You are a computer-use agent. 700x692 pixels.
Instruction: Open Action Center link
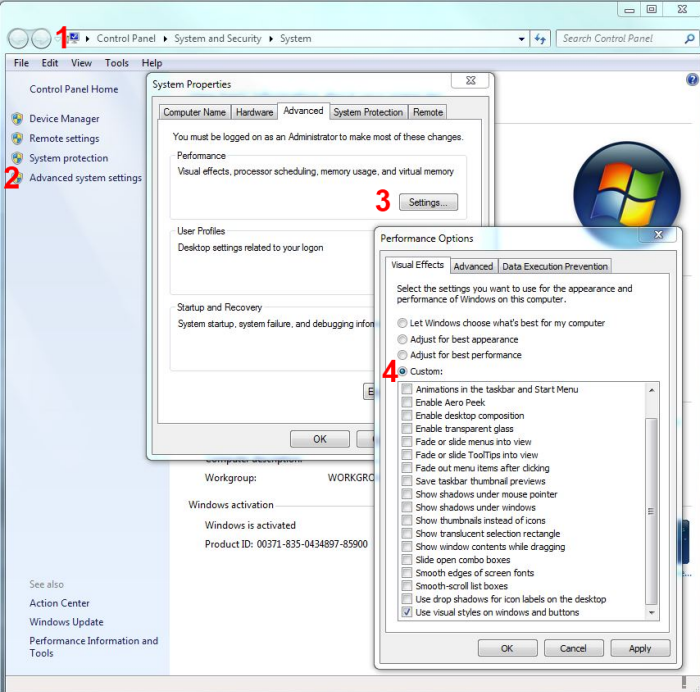pyautogui.click(x=59, y=603)
